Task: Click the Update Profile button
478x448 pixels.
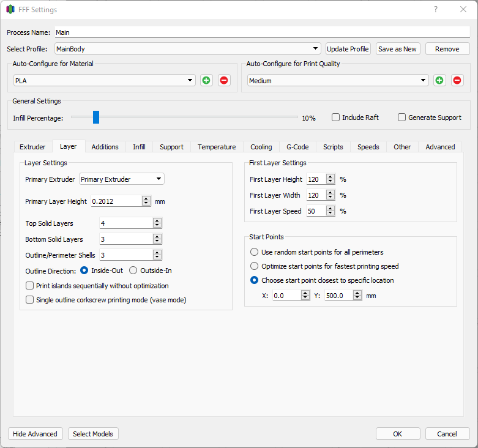Action: [348, 49]
